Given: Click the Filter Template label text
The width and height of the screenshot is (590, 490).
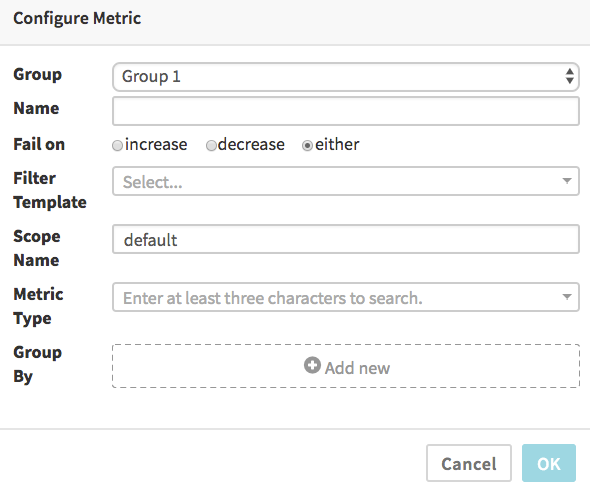Looking at the screenshot, I should [x=50, y=190].
